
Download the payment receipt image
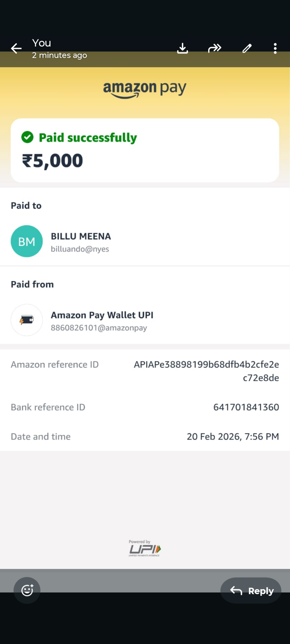point(183,48)
